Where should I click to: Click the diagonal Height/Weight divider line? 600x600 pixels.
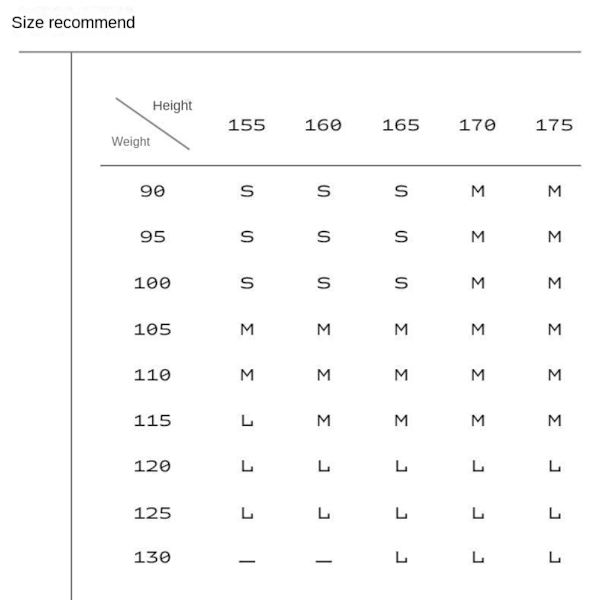click(x=153, y=124)
